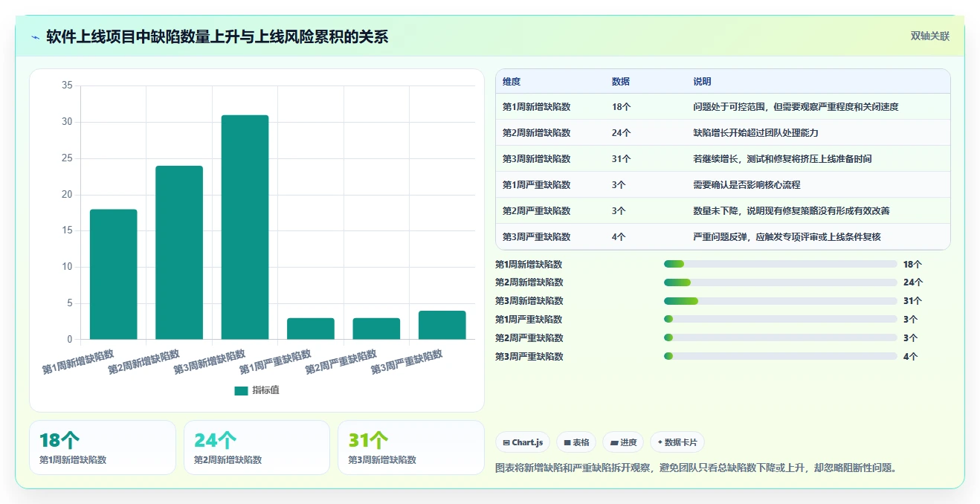This screenshot has height=504, width=980.
Task: Click progress list label 第1周新增缺陷数
Action: pos(529,264)
